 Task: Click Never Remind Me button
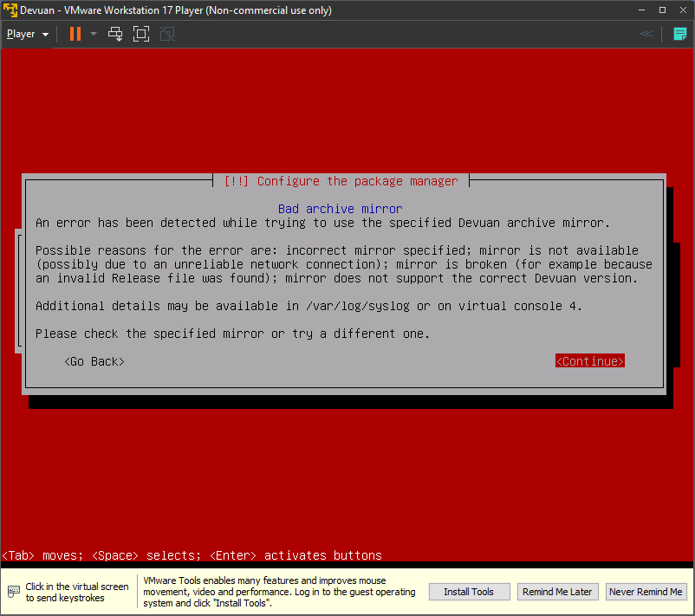(x=646, y=592)
